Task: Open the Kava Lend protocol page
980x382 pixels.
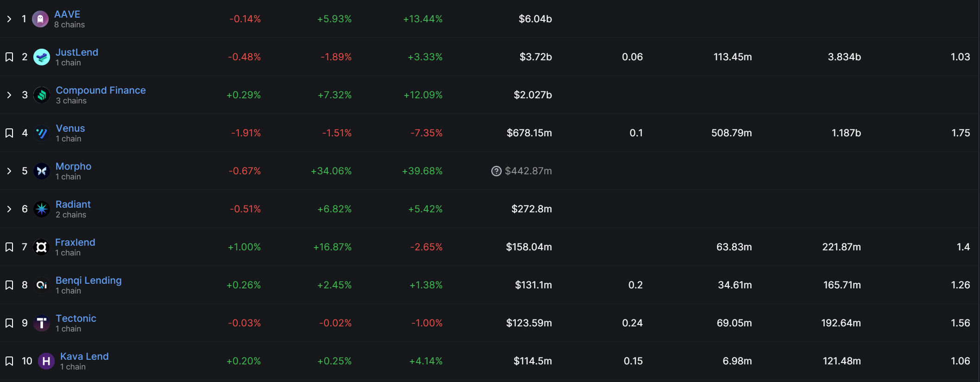Action: pyautogui.click(x=84, y=356)
